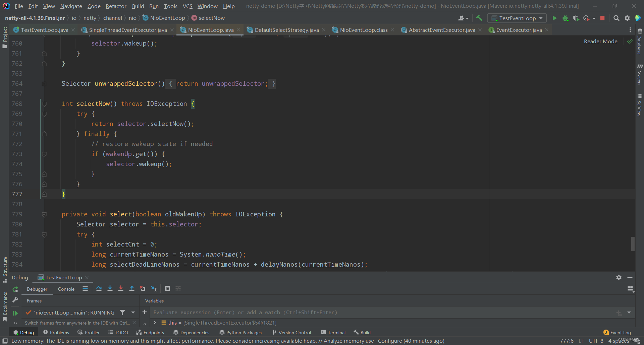Add a new watch with plus icon
The height and width of the screenshot is (345, 644).
(x=145, y=312)
